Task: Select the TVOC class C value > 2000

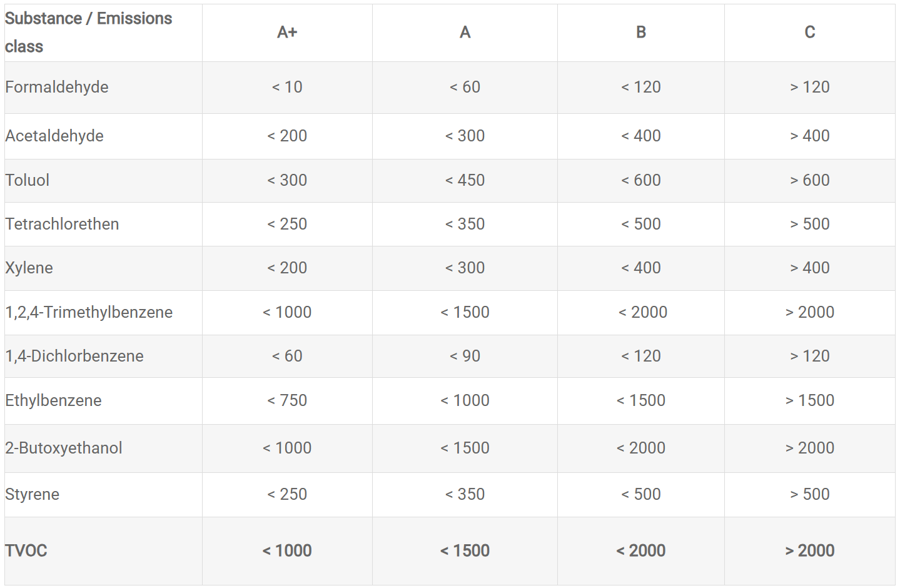Action: click(810, 550)
